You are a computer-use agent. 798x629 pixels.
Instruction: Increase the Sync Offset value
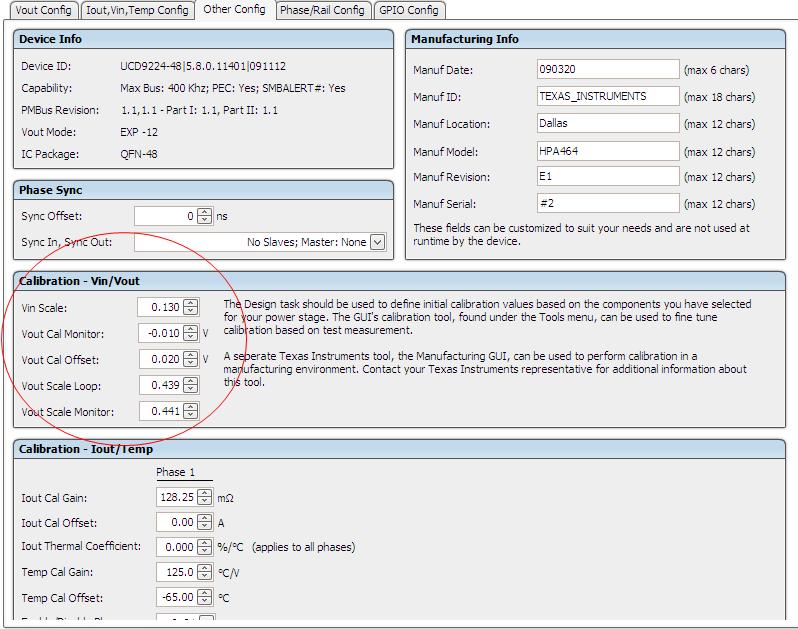point(204,213)
